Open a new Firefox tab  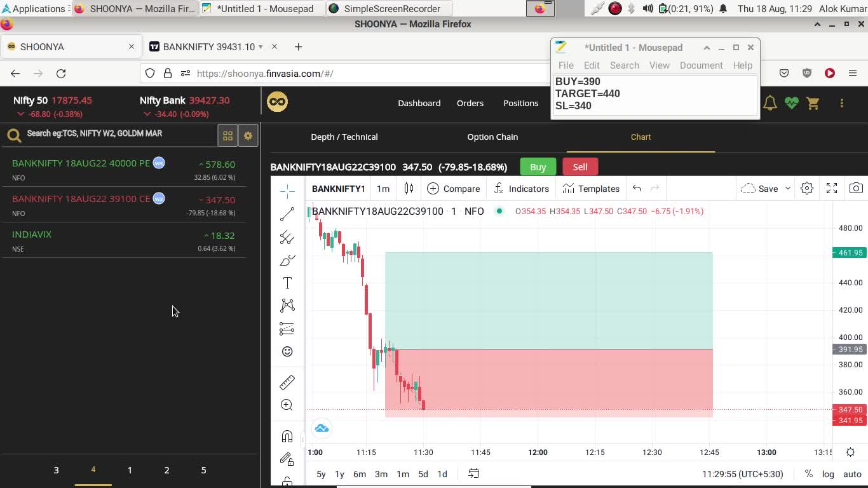coord(298,47)
